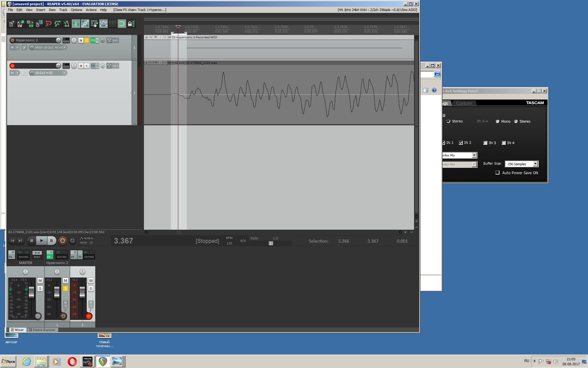Image resolution: width=588 pixels, height=368 pixels.
Task: Click the new project toolbar icon
Action: click(12, 24)
